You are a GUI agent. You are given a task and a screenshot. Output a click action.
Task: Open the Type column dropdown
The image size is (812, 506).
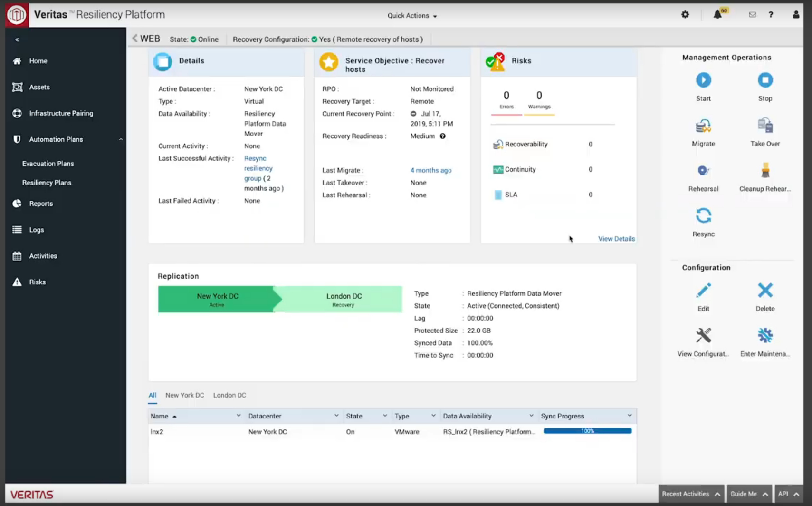point(433,416)
